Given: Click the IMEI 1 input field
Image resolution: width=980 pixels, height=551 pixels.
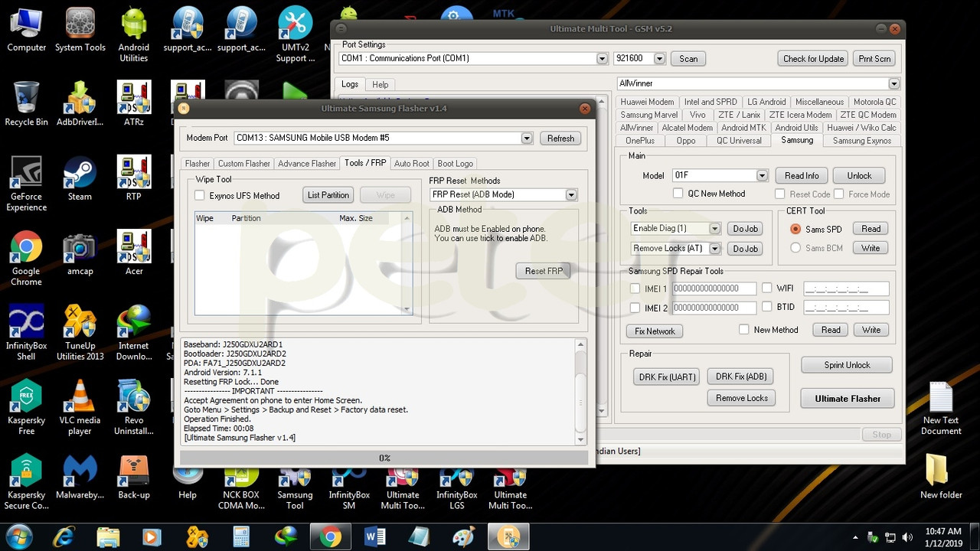Looking at the screenshot, I should point(714,289).
